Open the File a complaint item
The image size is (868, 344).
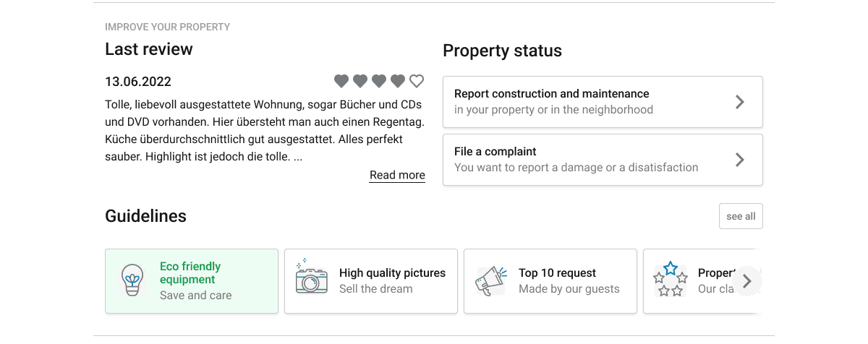click(603, 160)
